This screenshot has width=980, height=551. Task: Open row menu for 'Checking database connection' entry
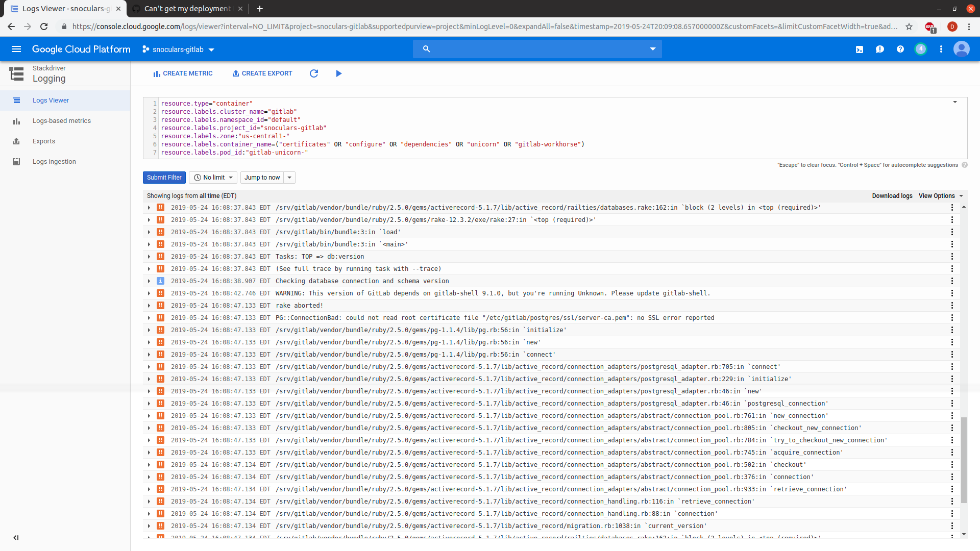[x=952, y=281]
